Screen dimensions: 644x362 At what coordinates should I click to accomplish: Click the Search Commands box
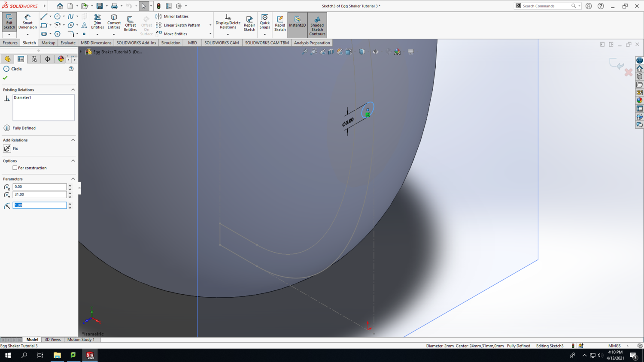click(547, 6)
